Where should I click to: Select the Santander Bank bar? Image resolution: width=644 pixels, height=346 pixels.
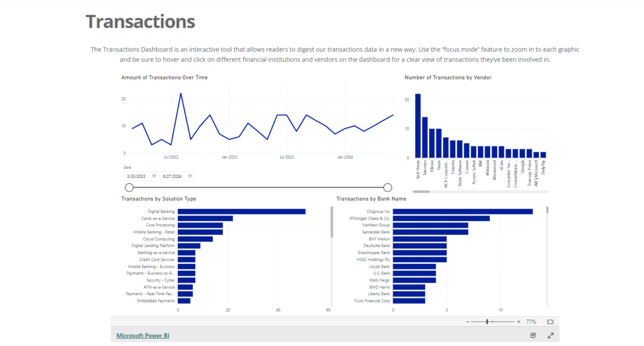430,232
